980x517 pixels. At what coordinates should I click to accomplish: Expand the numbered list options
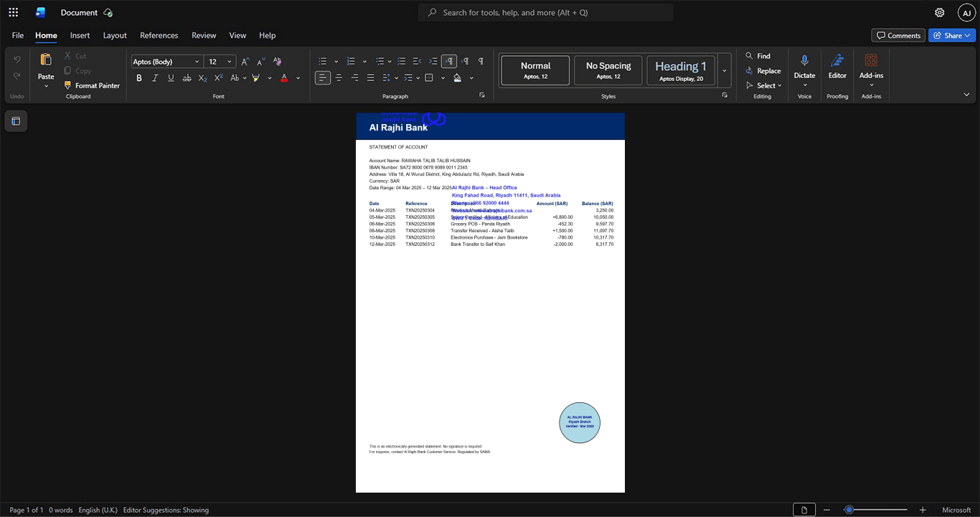(364, 62)
